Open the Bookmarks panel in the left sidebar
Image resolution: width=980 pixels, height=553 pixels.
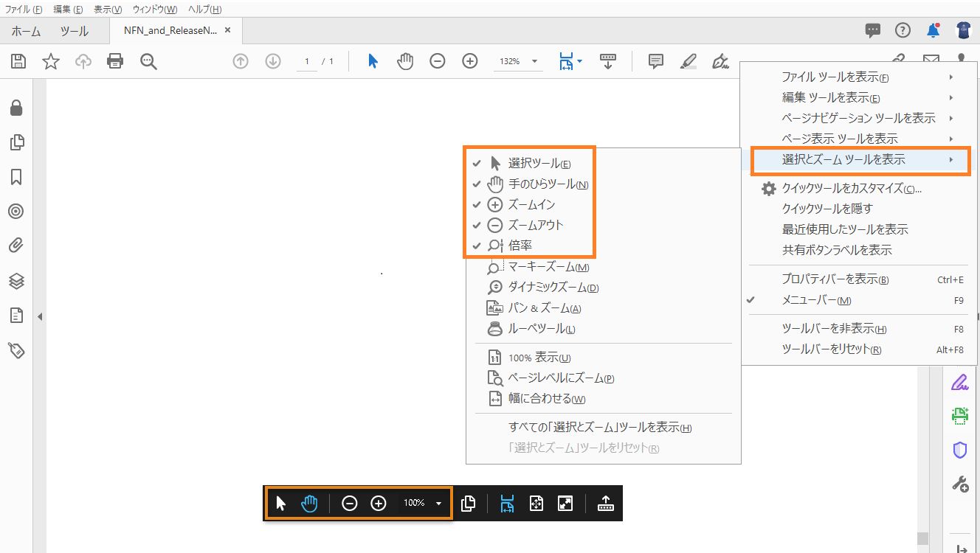[x=16, y=177]
